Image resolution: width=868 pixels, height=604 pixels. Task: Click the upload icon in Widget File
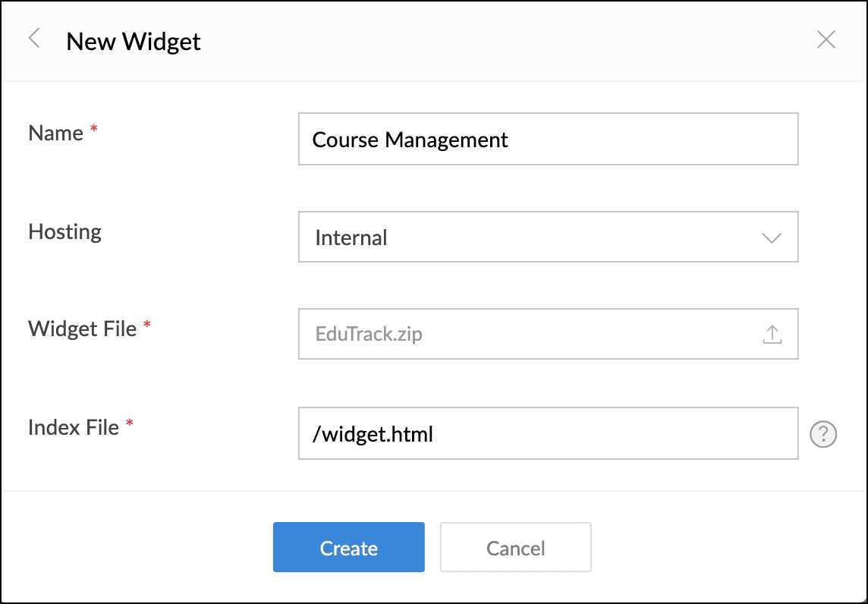[x=772, y=334]
